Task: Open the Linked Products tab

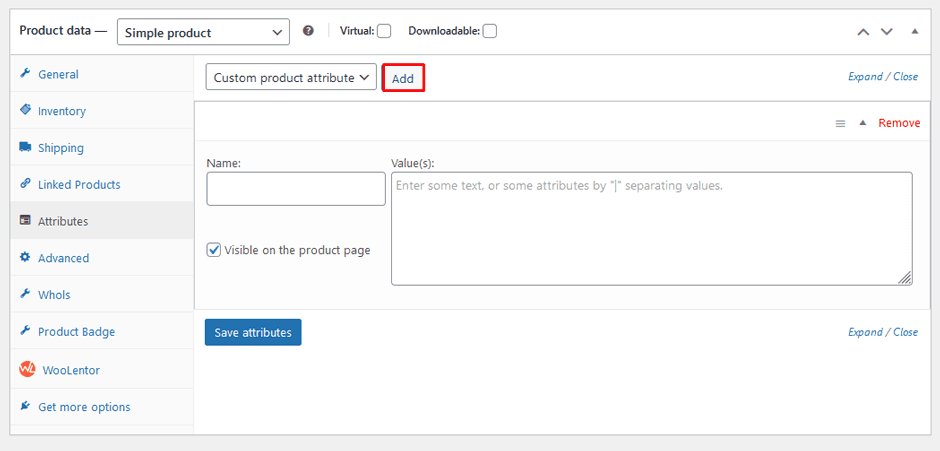Action: tap(102, 184)
